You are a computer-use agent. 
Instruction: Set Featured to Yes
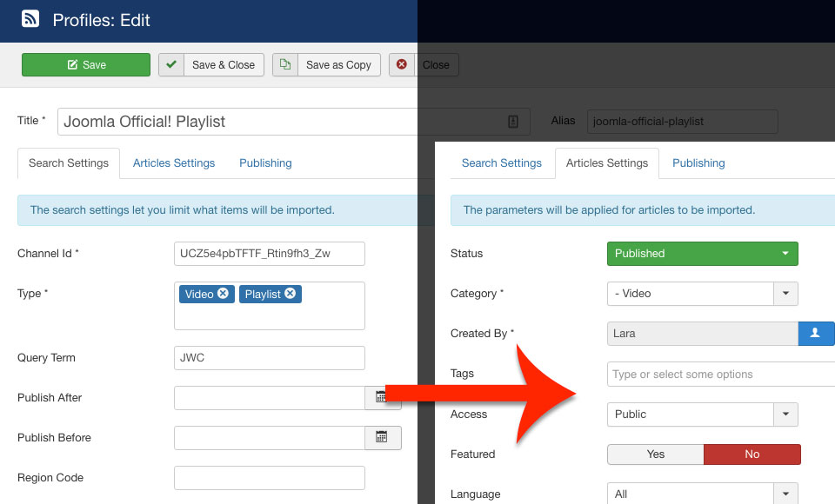pyautogui.click(x=656, y=454)
